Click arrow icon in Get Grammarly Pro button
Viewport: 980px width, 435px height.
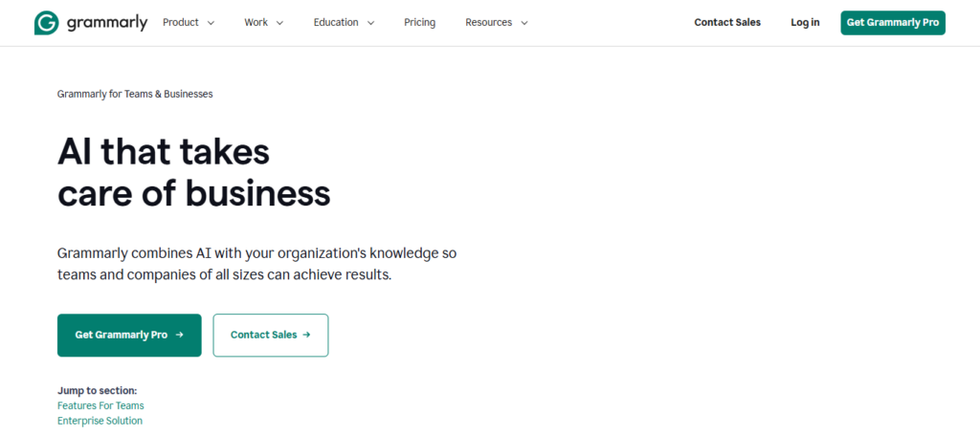[179, 336]
